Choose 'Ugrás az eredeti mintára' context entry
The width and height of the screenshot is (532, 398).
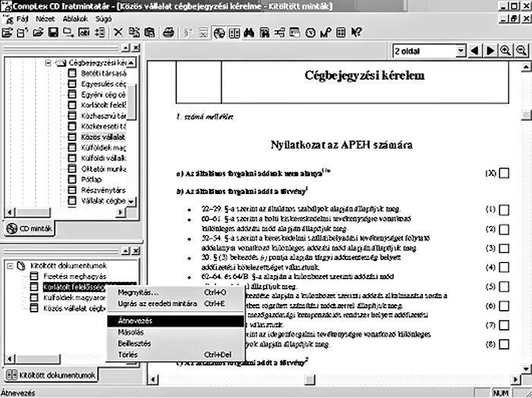175,303
